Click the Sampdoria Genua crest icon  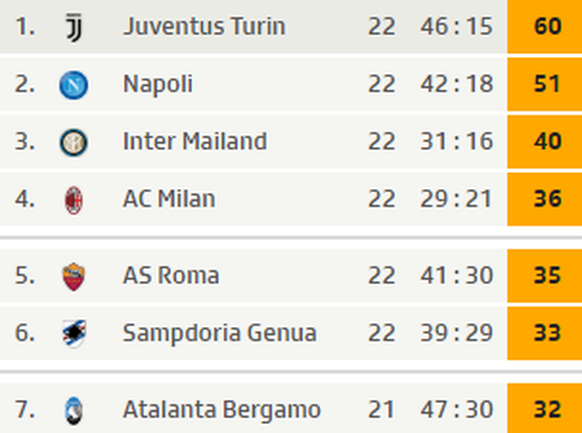74,334
